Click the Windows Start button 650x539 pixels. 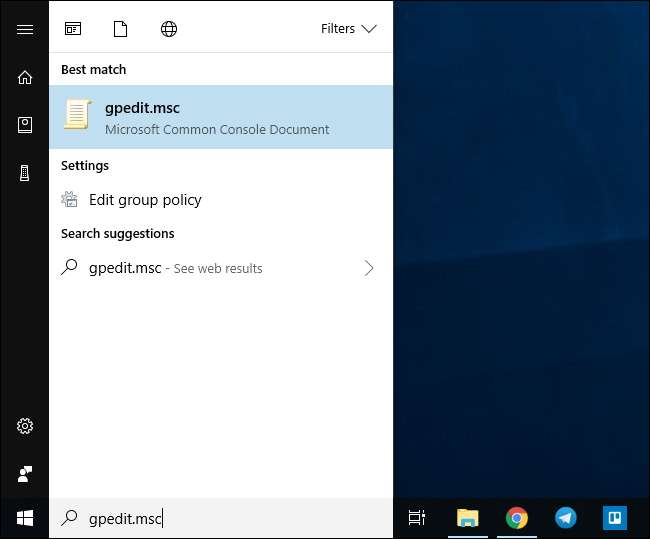point(24,518)
